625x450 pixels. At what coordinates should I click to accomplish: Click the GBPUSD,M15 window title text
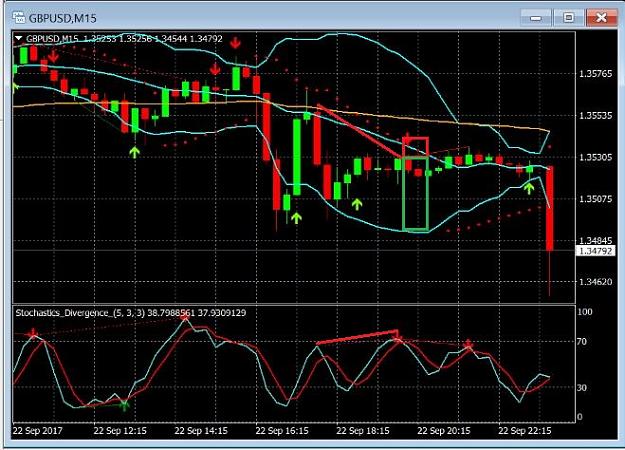click(x=63, y=18)
